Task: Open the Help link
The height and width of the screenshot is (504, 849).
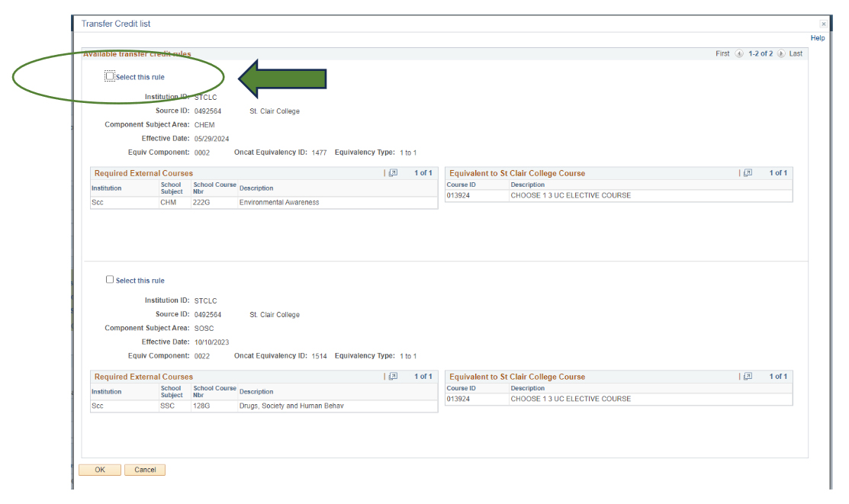Action: coord(817,38)
